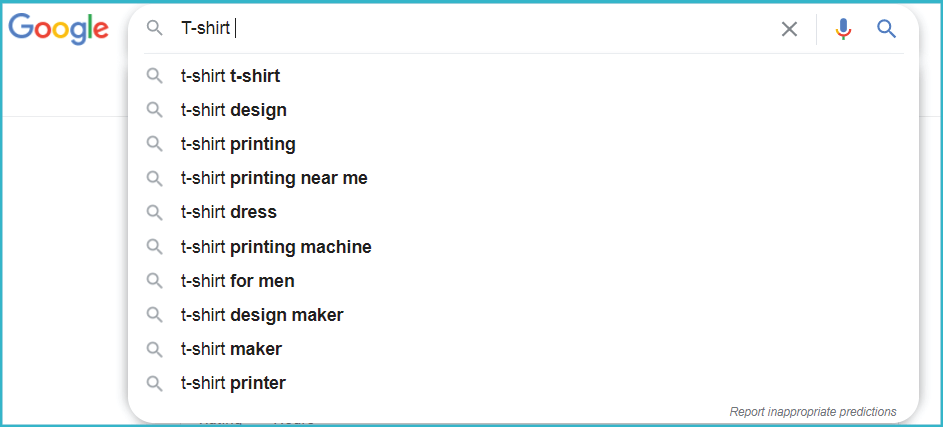Choose t-shirt printing suggestion
Image resolution: width=943 pixels, height=427 pixels.
point(523,144)
